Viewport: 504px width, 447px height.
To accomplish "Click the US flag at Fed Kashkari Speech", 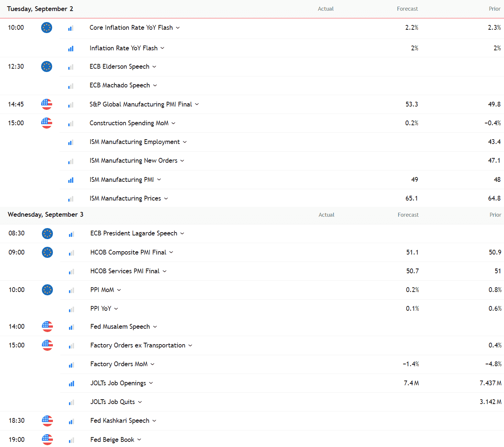I will [x=47, y=421].
